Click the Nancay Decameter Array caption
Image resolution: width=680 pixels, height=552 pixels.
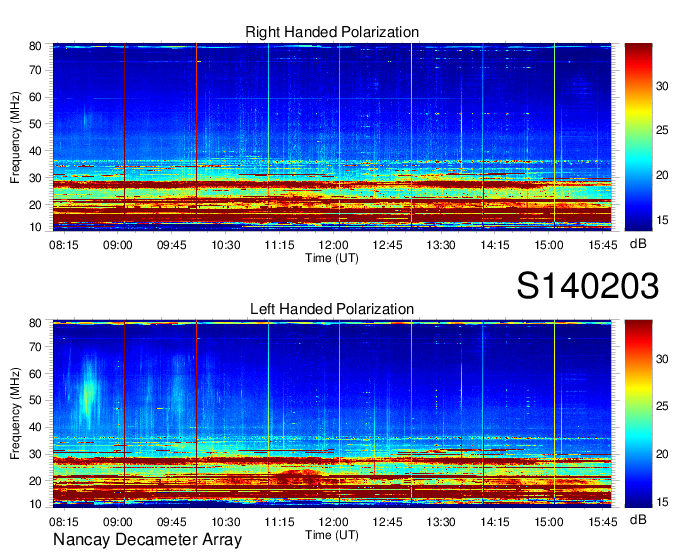click(x=147, y=540)
